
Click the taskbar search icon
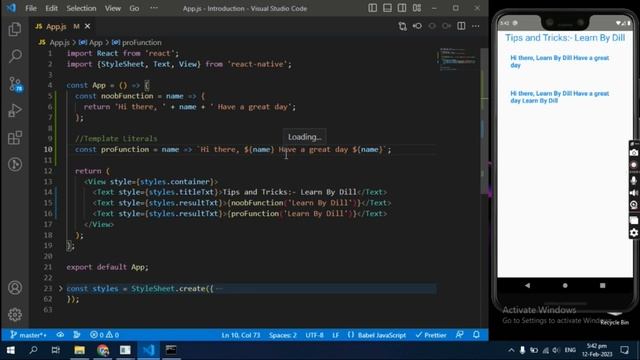tap(33, 350)
